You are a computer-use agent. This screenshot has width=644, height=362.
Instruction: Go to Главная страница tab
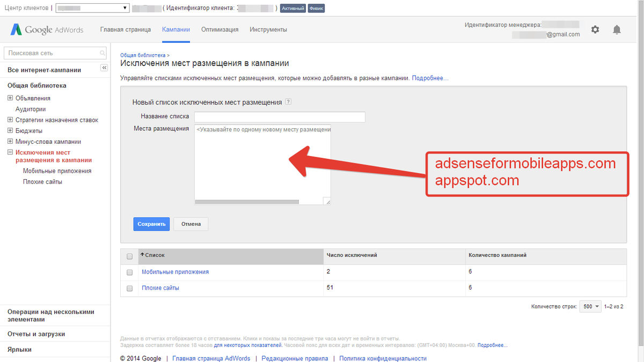(x=126, y=29)
